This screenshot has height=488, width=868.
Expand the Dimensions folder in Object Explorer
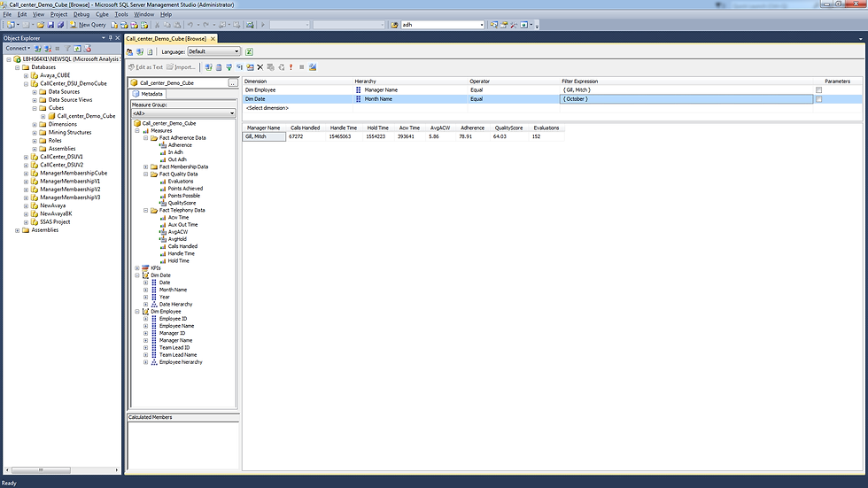(x=35, y=125)
